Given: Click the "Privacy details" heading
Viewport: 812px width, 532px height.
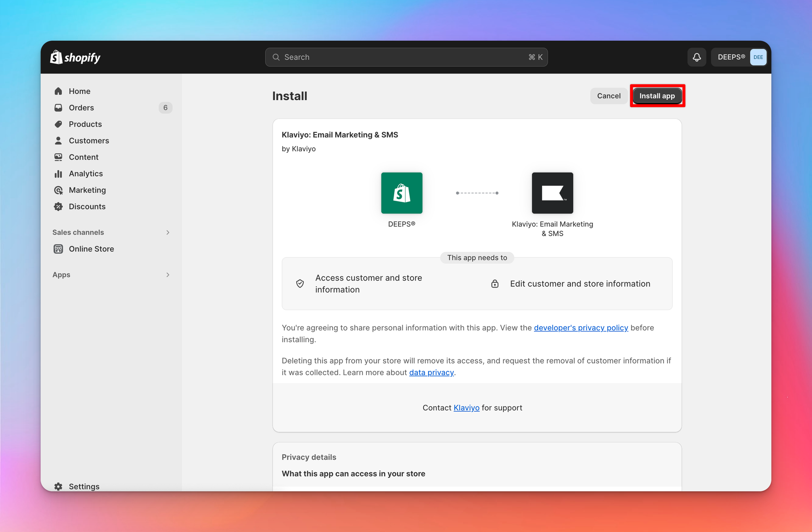Looking at the screenshot, I should pos(309,457).
